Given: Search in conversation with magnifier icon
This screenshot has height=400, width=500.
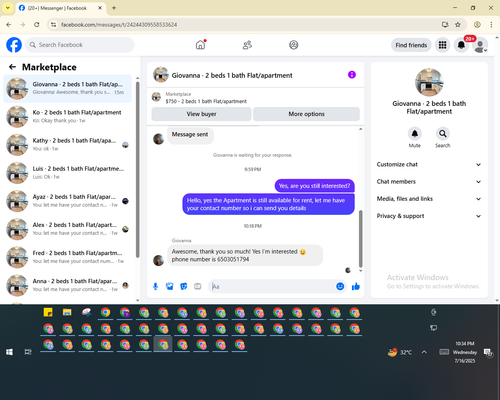Looking at the screenshot, I should [x=443, y=134].
